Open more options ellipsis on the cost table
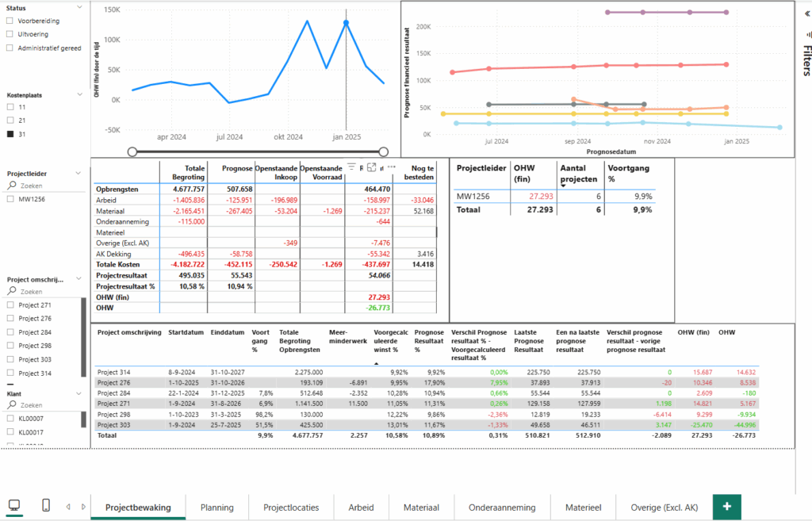Image resolution: width=812 pixels, height=521 pixels. tap(391, 167)
